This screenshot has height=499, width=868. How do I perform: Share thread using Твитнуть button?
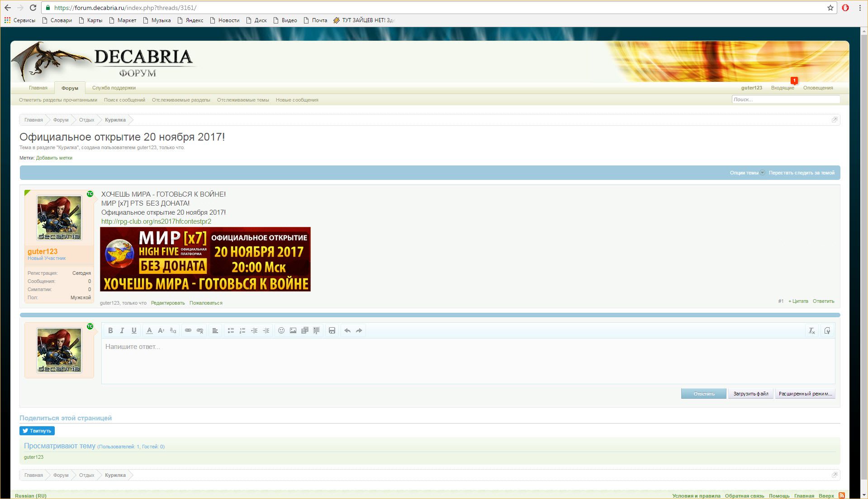[37, 431]
